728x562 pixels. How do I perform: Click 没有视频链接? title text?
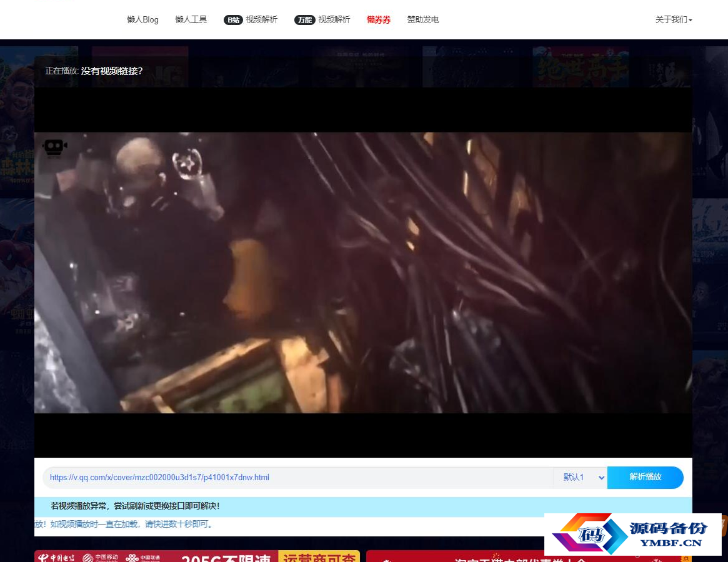tap(112, 71)
